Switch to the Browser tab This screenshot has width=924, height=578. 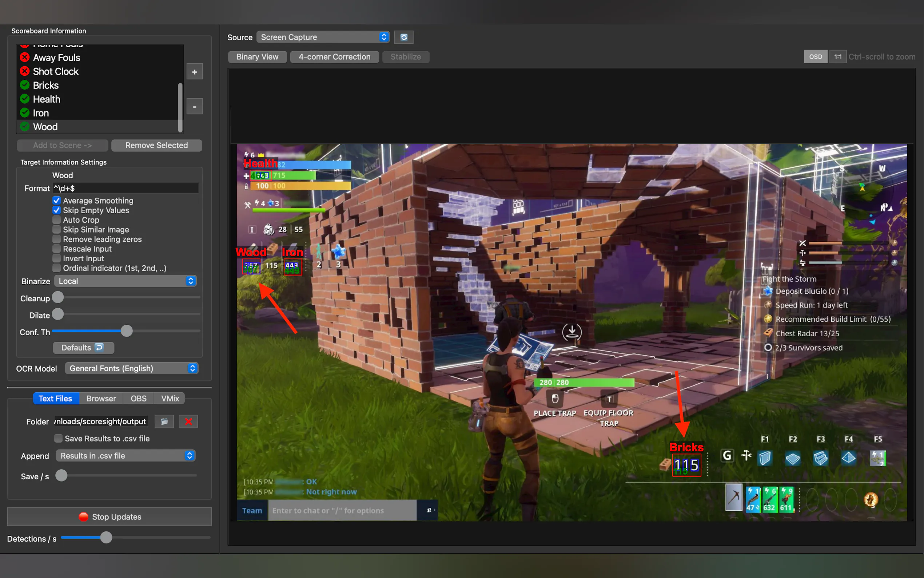[x=101, y=398]
